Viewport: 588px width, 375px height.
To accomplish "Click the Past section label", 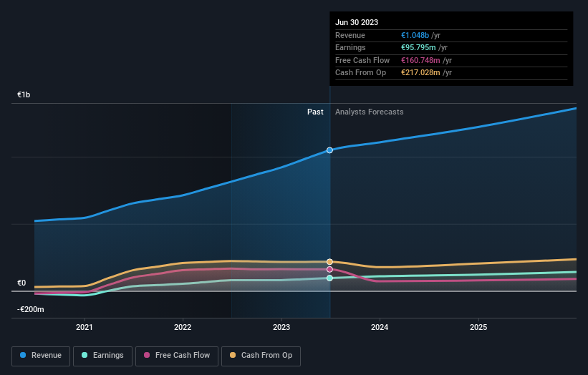I will [x=315, y=112].
